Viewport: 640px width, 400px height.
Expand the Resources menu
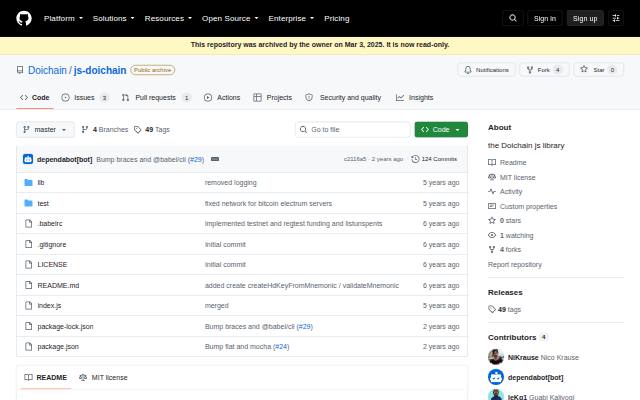click(168, 18)
